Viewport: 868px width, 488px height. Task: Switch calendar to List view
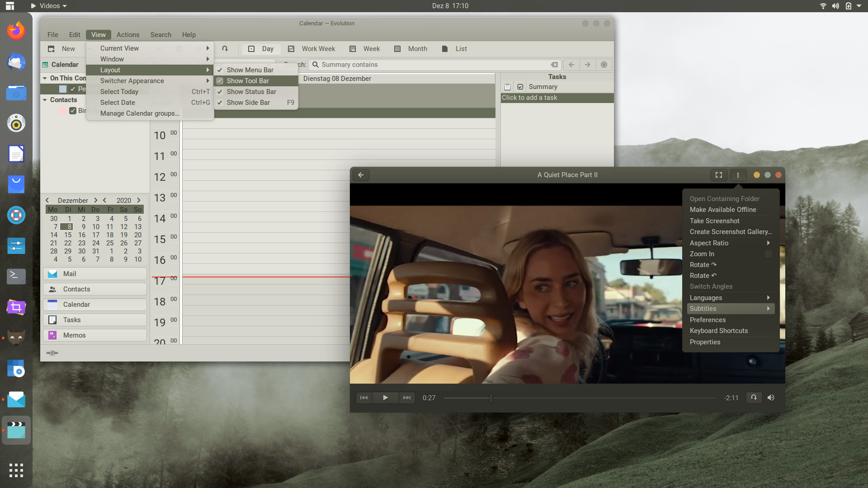point(454,49)
